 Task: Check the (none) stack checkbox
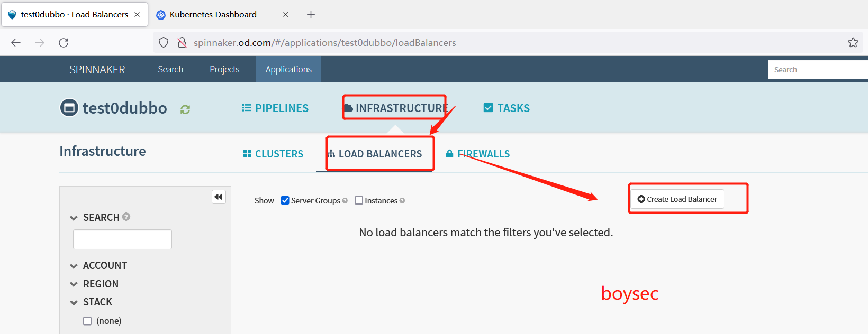pos(87,321)
